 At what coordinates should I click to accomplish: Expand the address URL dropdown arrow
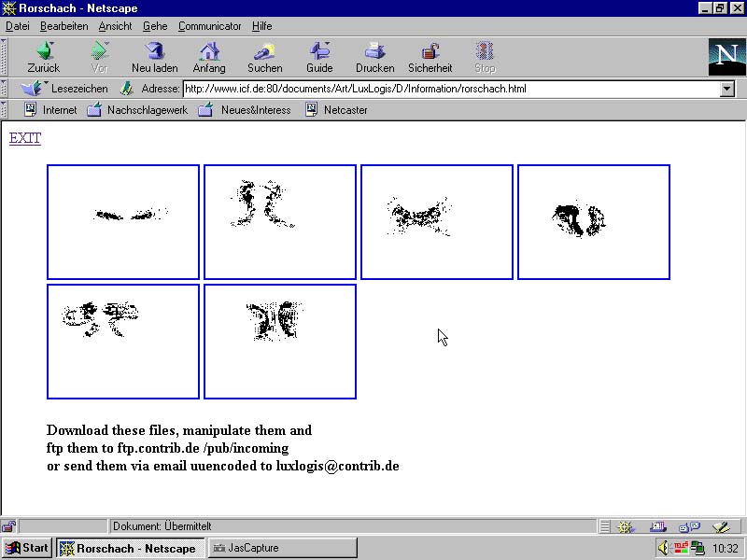727,89
